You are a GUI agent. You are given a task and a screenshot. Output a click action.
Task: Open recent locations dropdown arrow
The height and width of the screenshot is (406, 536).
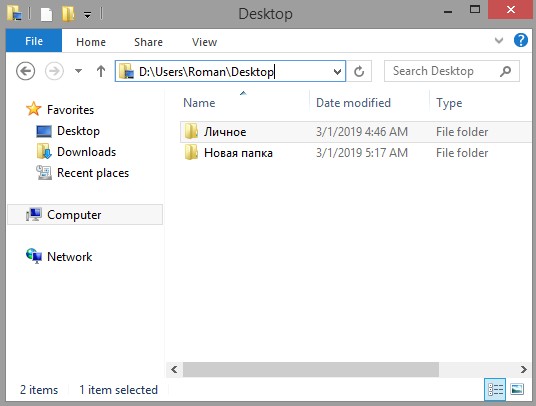coord(78,71)
